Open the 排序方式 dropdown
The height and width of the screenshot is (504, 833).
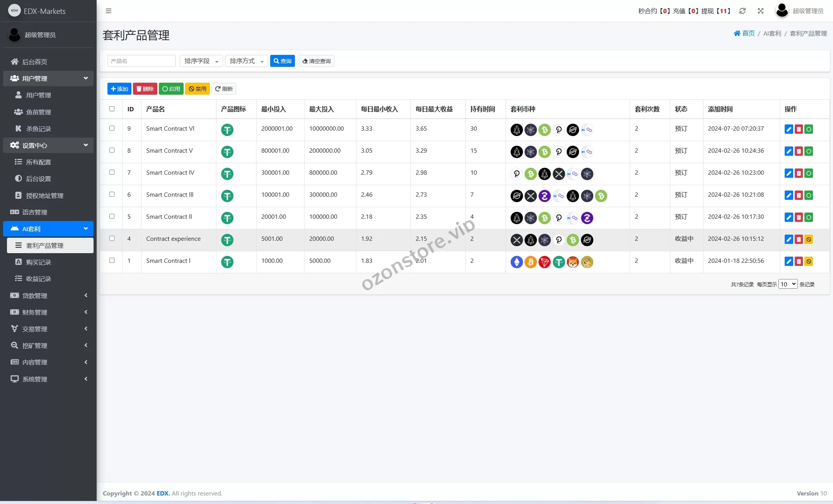(246, 61)
